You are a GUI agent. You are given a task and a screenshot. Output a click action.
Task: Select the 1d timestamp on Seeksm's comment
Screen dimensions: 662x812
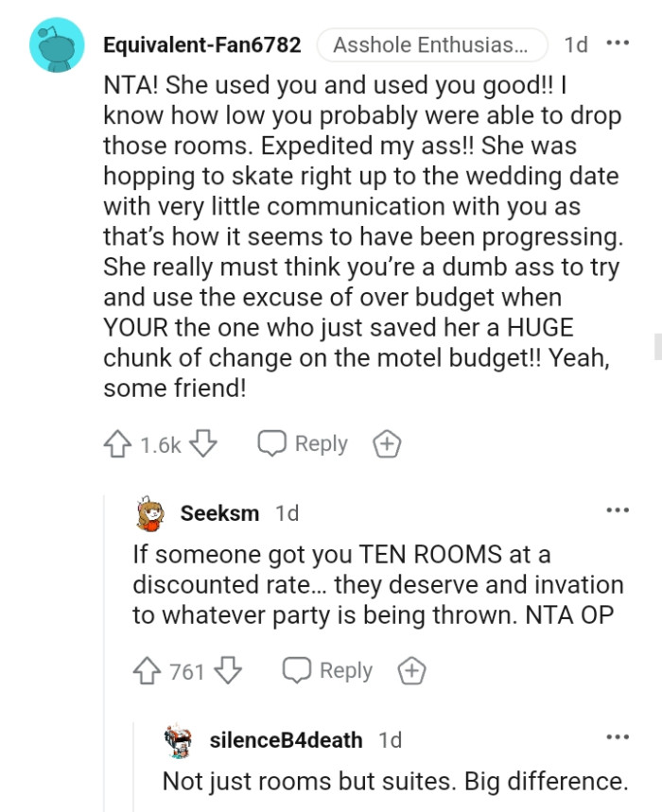[287, 513]
